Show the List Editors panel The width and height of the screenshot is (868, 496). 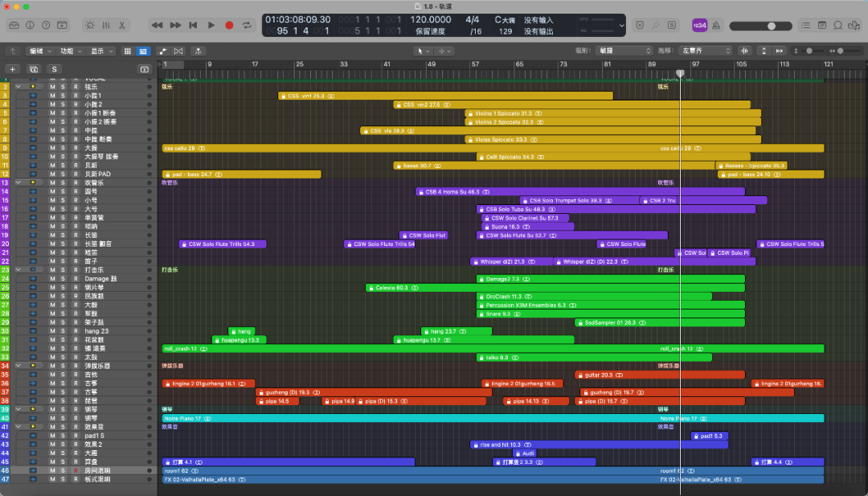tap(806, 25)
